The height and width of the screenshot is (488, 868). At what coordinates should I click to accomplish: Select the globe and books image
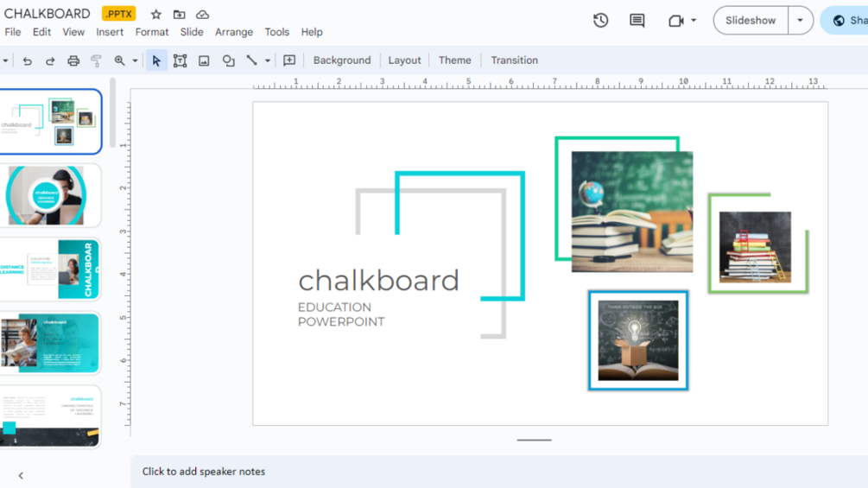point(631,212)
